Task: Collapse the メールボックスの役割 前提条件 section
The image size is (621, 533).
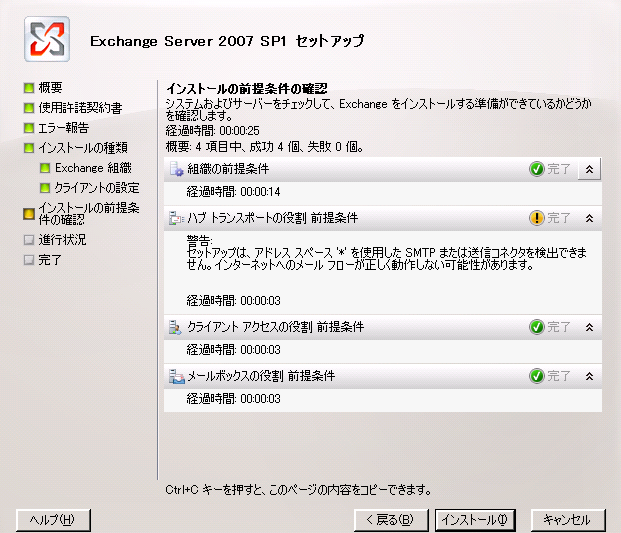Action: click(x=589, y=376)
